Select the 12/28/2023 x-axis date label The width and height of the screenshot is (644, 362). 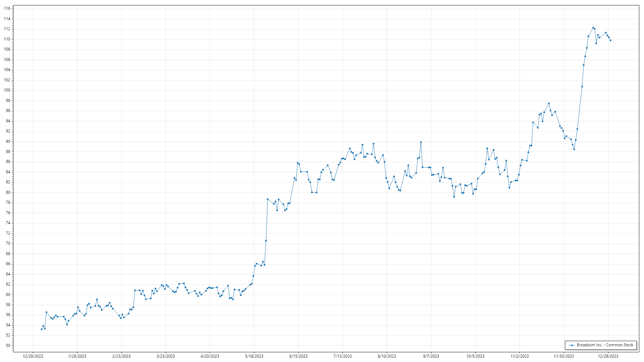(608, 356)
